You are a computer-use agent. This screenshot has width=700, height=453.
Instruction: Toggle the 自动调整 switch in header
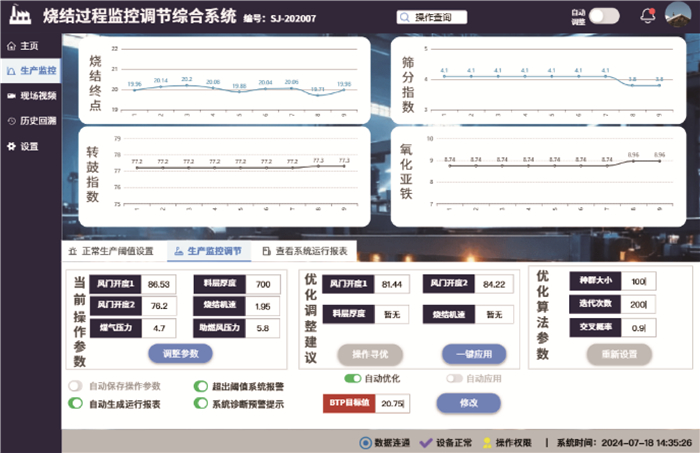(604, 16)
